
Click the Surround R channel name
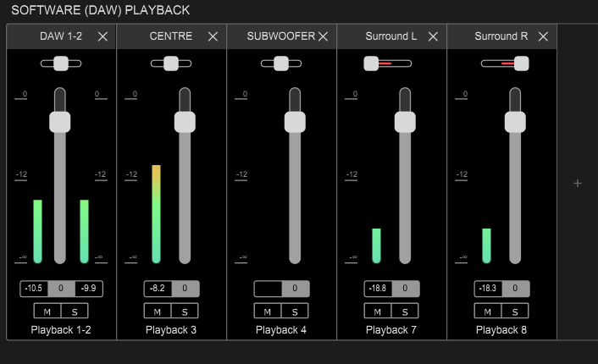click(x=501, y=36)
